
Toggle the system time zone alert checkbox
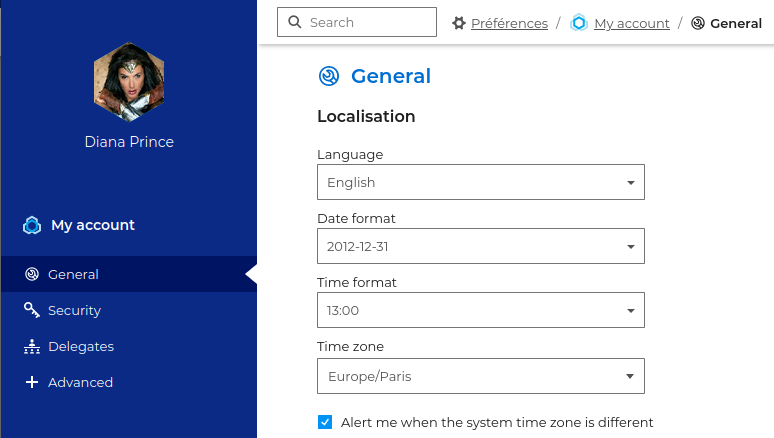[325, 422]
